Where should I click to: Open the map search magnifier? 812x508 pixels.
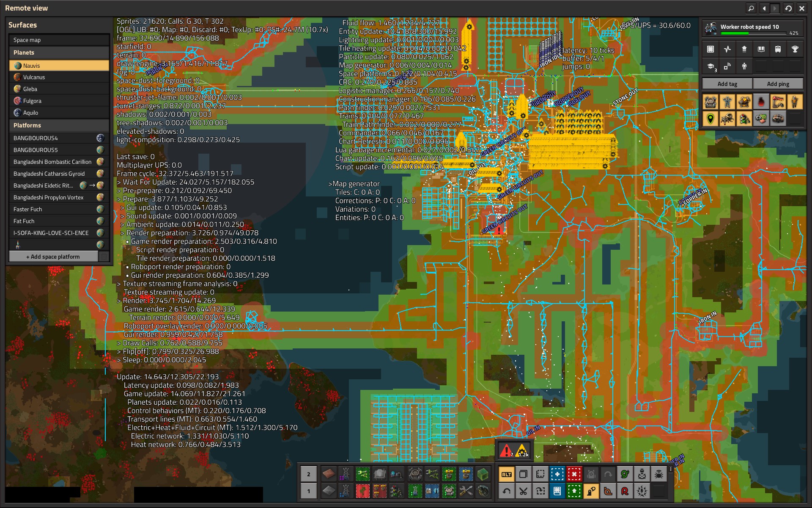click(751, 8)
